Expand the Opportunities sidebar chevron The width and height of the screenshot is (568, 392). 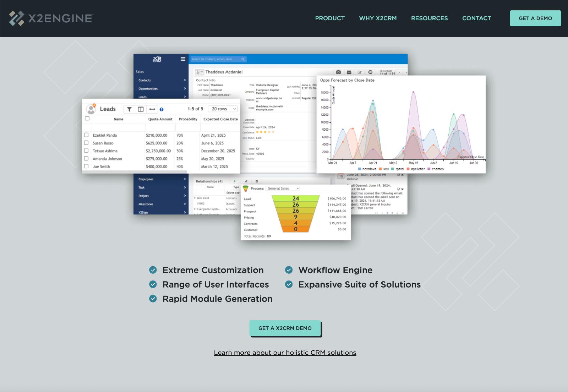[x=185, y=89]
